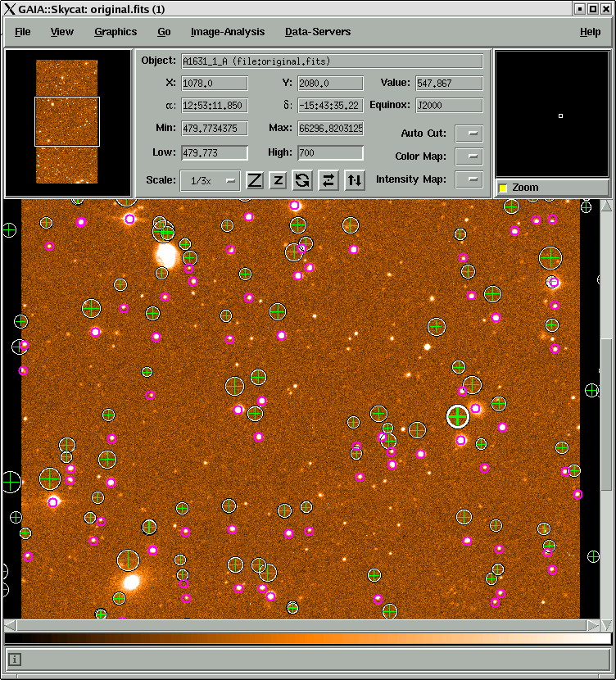Open the Data-Servers menu

(x=318, y=32)
